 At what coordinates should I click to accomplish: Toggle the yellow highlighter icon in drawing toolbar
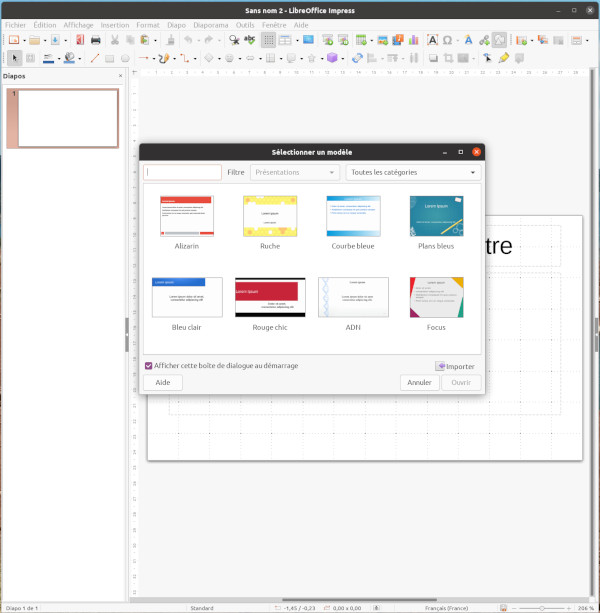point(504,58)
